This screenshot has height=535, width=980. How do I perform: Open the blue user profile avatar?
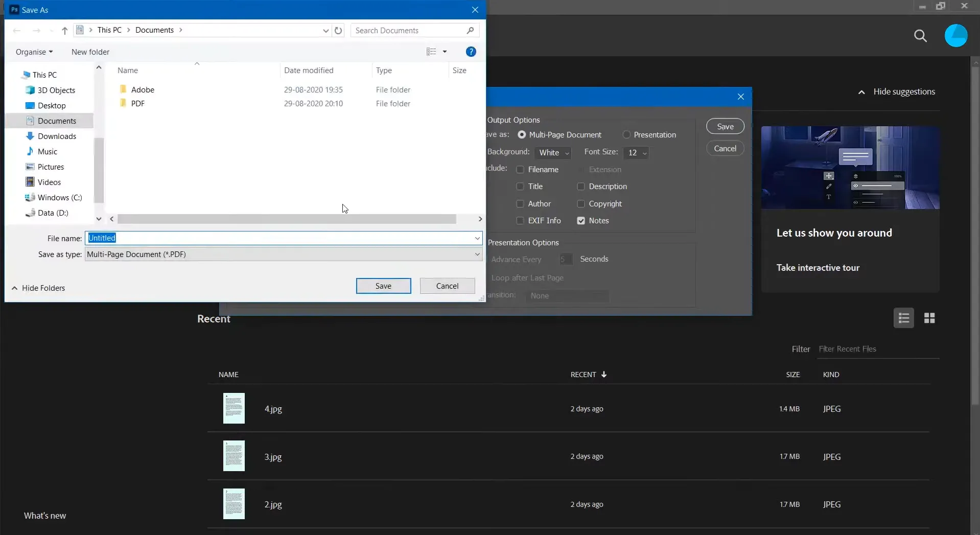click(x=955, y=36)
